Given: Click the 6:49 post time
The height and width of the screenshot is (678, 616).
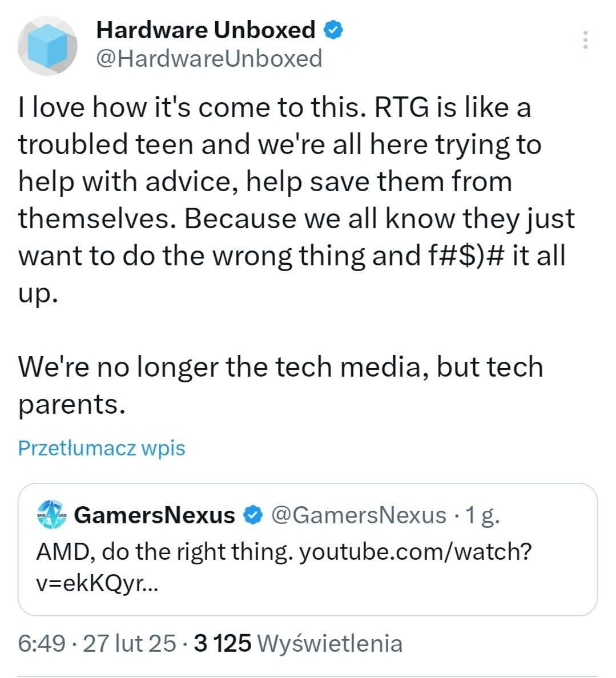Looking at the screenshot, I should pyautogui.click(x=41, y=644).
